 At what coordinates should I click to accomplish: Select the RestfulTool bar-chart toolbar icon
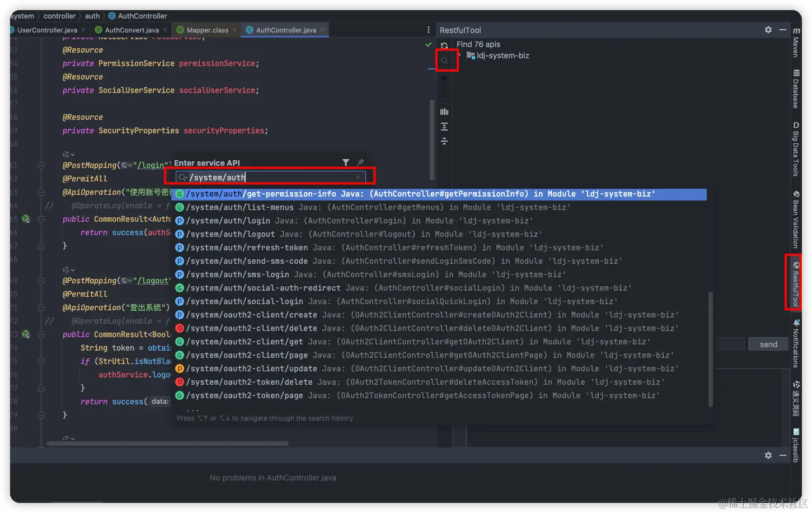pos(444,111)
